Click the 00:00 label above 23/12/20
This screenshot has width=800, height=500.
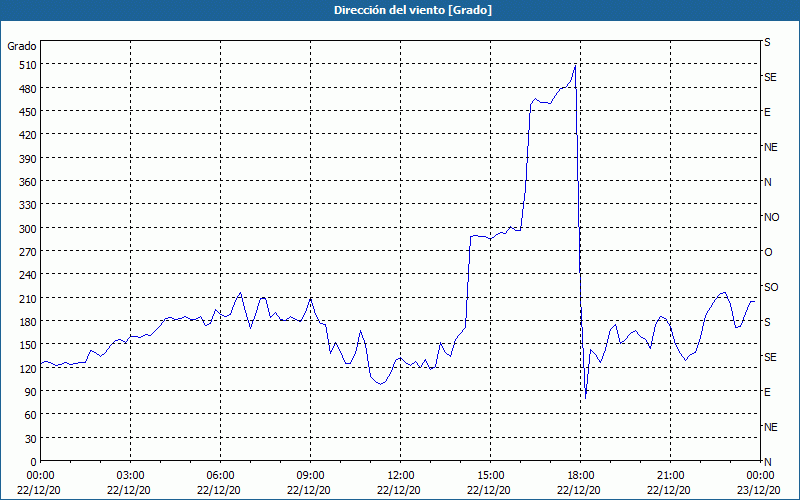point(760,476)
